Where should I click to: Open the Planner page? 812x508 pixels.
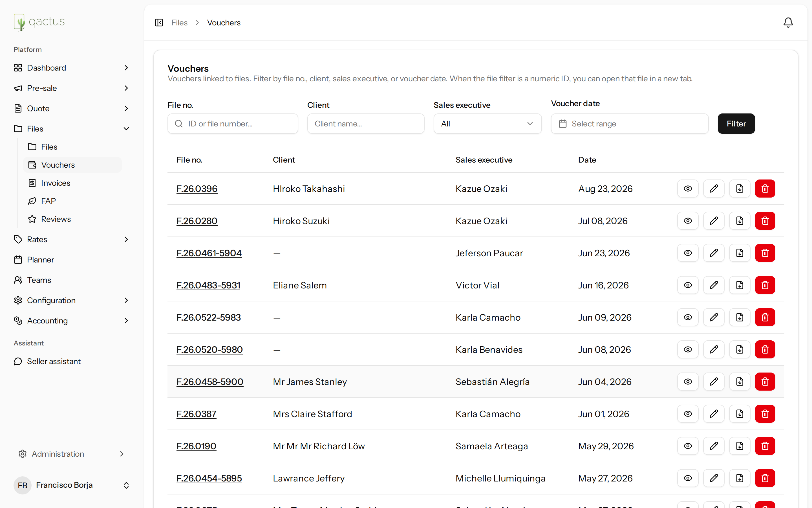[x=71, y=260]
